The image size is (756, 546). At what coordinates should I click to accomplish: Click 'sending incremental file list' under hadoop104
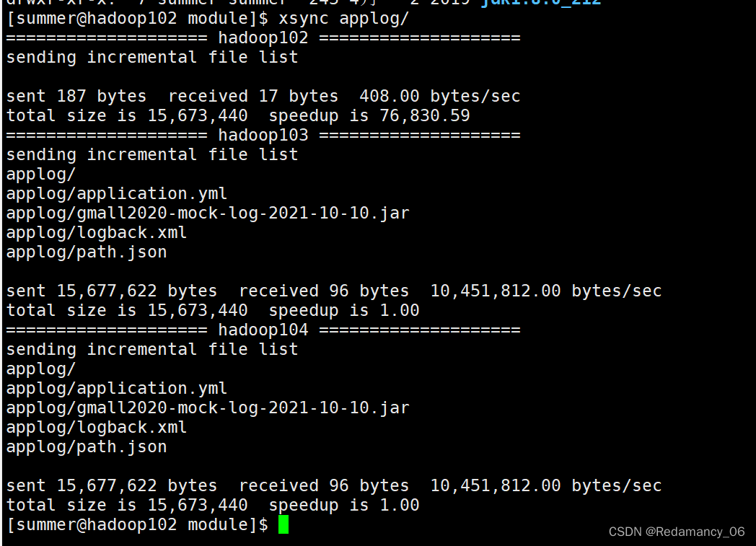tap(152, 349)
